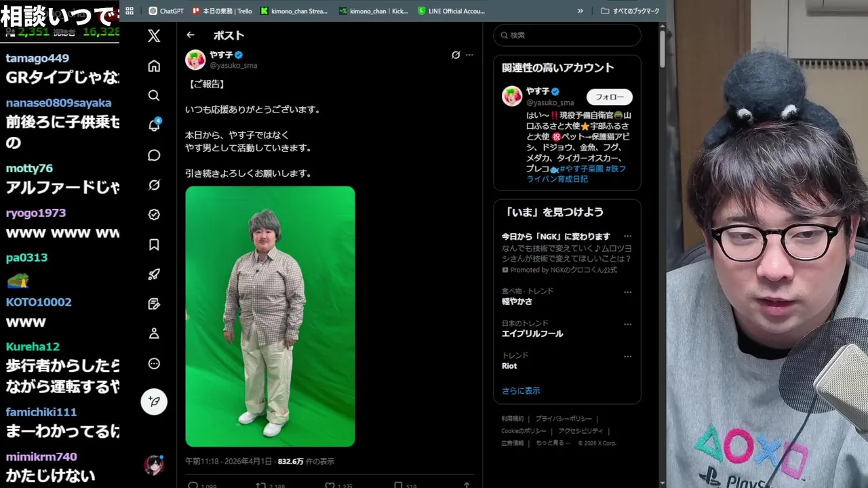
Task: Open the エイプリルフール trend
Action: (x=532, y=333)
